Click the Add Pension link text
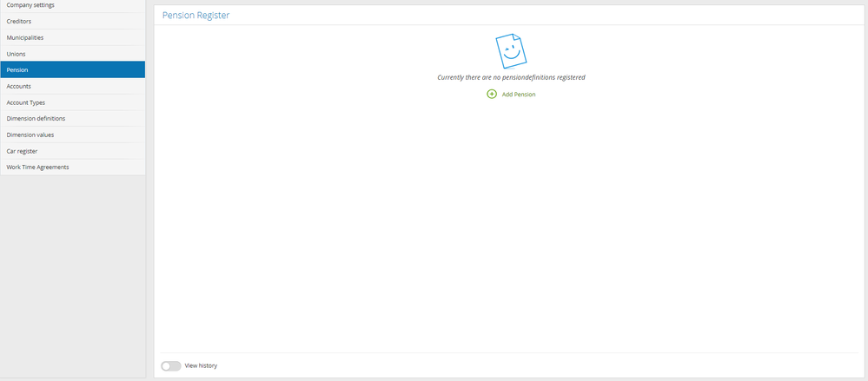Screen dimensions: 868x381 519,95
